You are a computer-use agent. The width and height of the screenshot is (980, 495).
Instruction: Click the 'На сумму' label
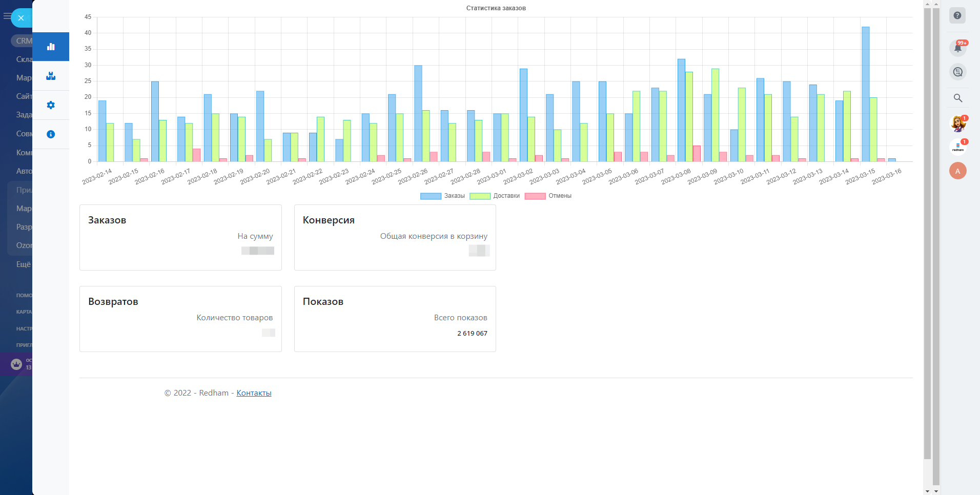click(255, 236)
